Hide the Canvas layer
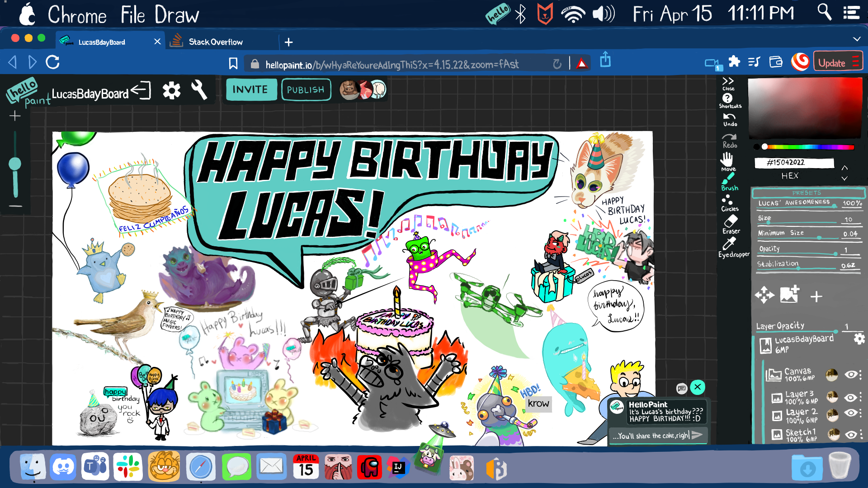 tap(851, 374)
